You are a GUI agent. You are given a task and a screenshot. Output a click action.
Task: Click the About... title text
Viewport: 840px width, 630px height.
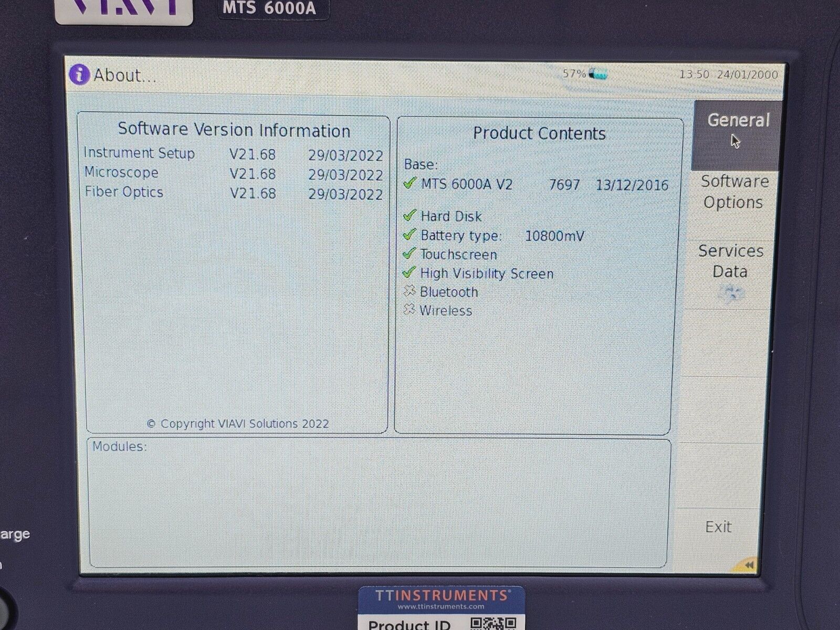(x=125, y=76)
